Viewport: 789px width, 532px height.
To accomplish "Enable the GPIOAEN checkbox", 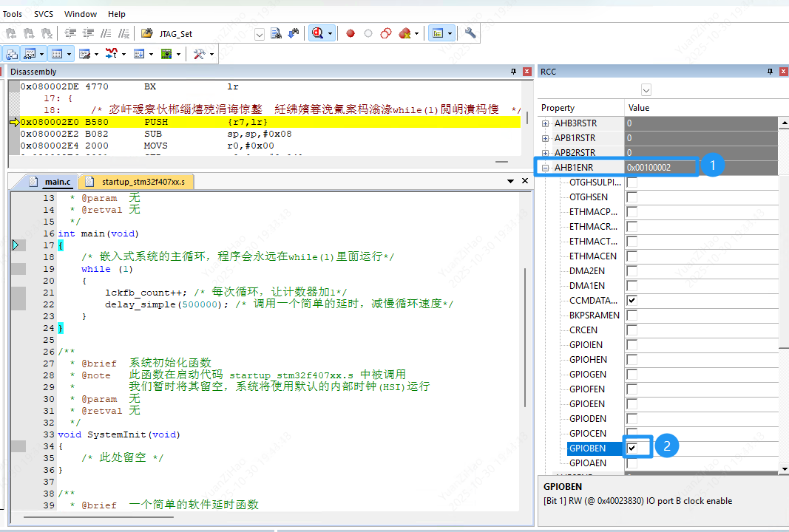I will click(x=632, y=463).
